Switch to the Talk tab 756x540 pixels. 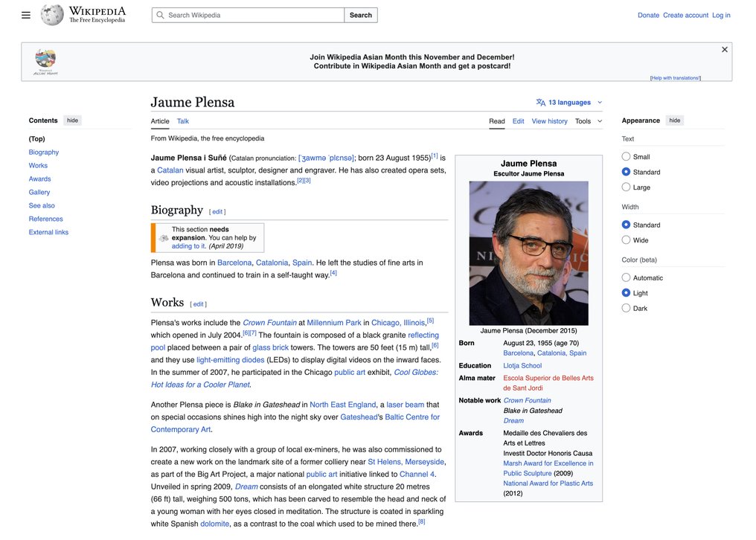pos(182,121)
